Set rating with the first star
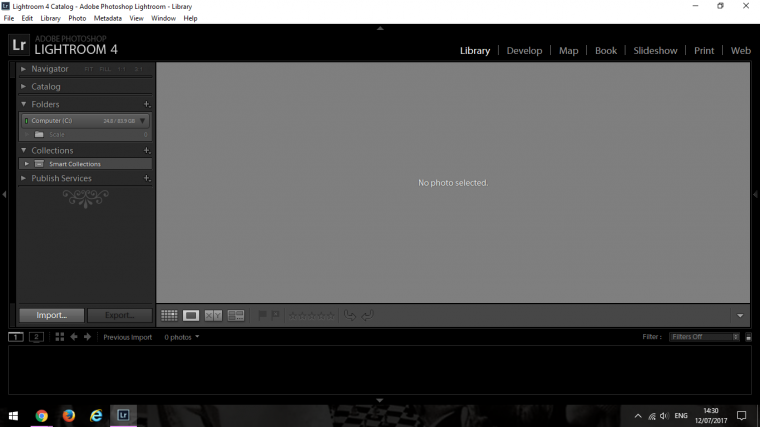 pos(293,316)
